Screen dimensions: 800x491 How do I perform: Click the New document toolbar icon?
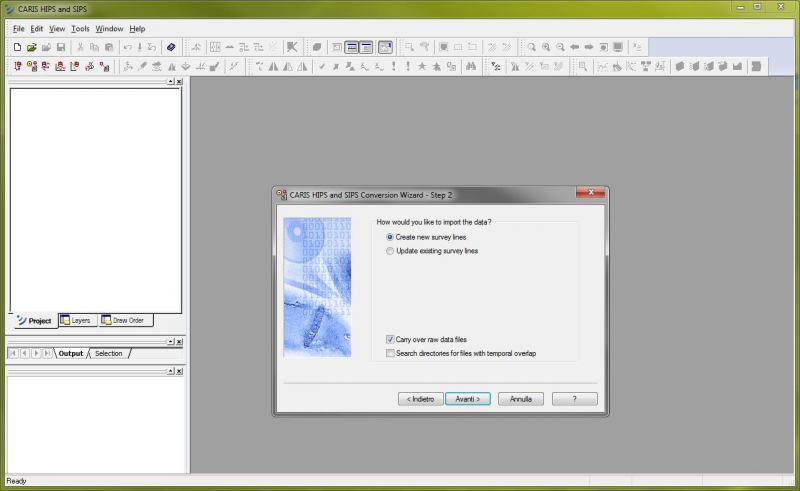(x=17, y=47)
